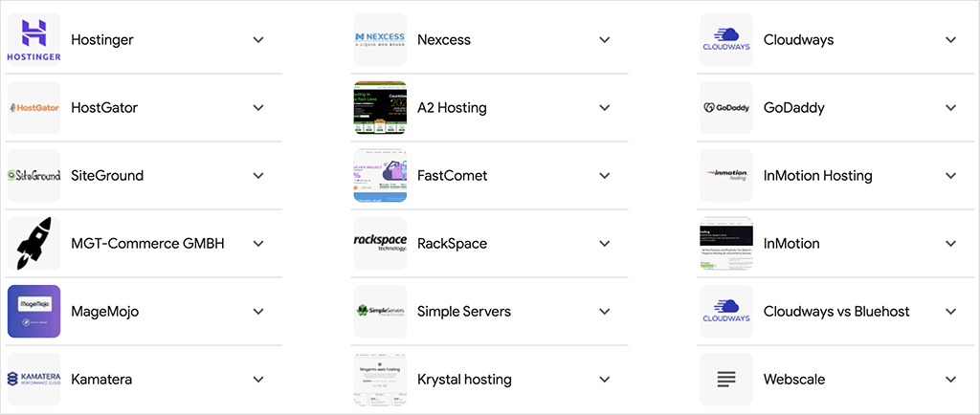Expand the SiteGround row chevron
Viewport: 980px width, 415px height.
(258, 175)
